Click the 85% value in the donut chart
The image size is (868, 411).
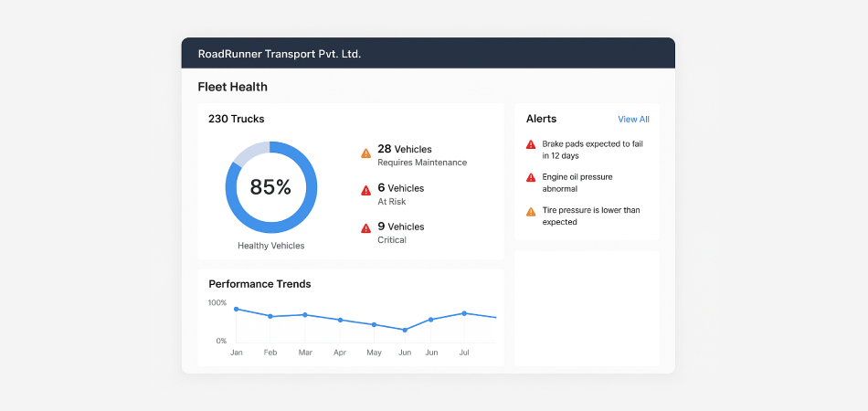coord(270,187)
